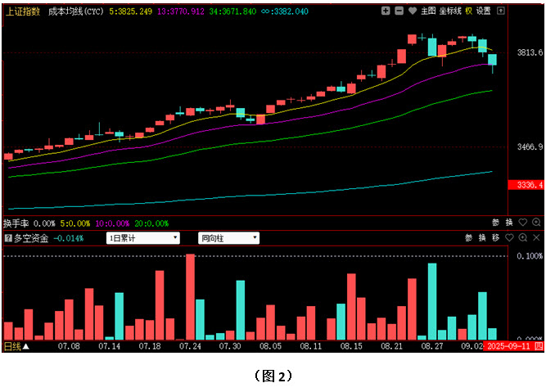Click the 换 switch icon in 多空资金 row
The image size is (546, 392).
click(482, 238)
